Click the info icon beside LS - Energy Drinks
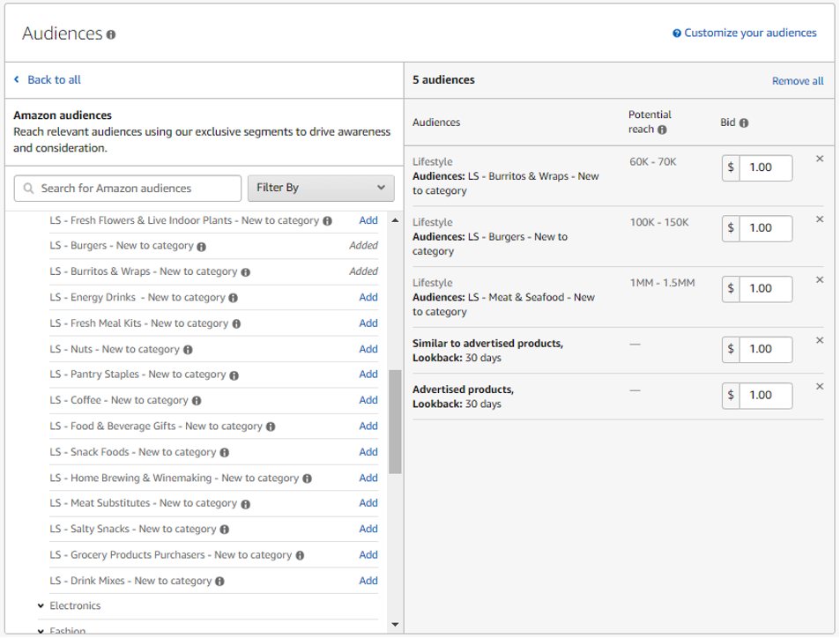 coord(231,297)
